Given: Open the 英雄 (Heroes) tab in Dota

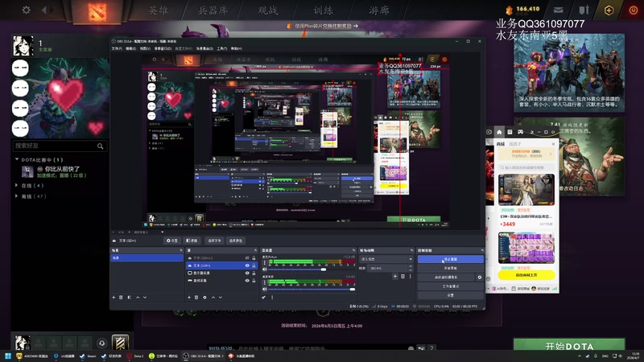Looking at the screenshot, I should (x=158, y=10).
